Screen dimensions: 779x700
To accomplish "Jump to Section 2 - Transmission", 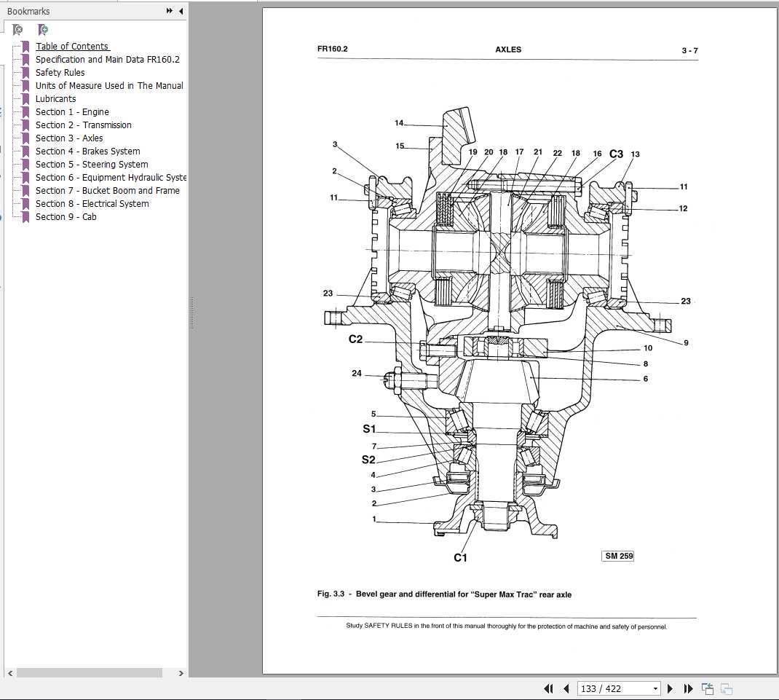I will click(84, 125).
